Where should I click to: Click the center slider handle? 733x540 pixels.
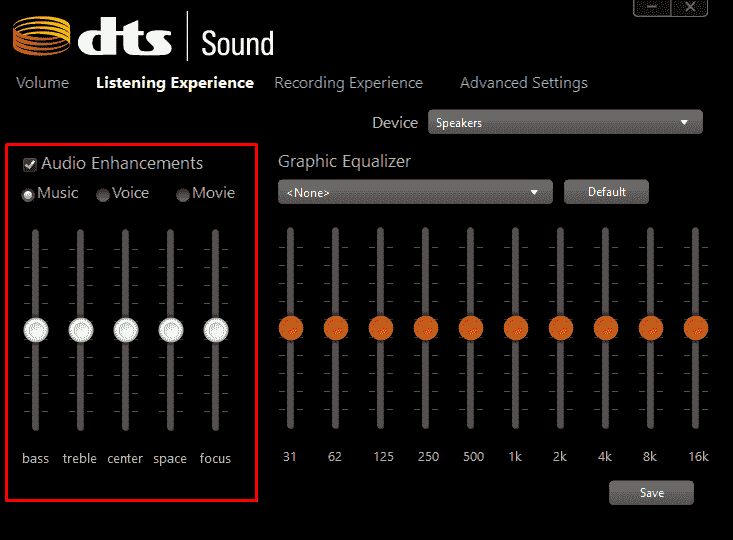pos(125,329)
